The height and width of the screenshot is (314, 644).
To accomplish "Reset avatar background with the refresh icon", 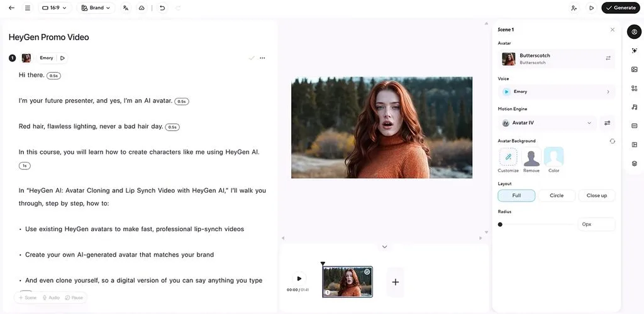I will [x=613, y=141].
